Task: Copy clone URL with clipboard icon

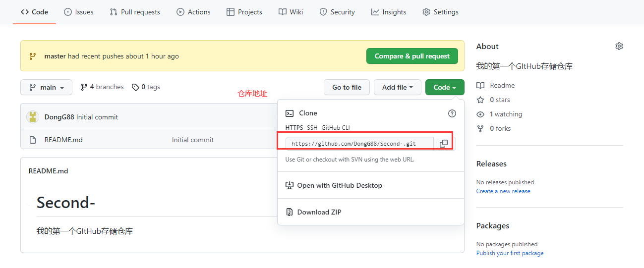Action: [444, 144]
